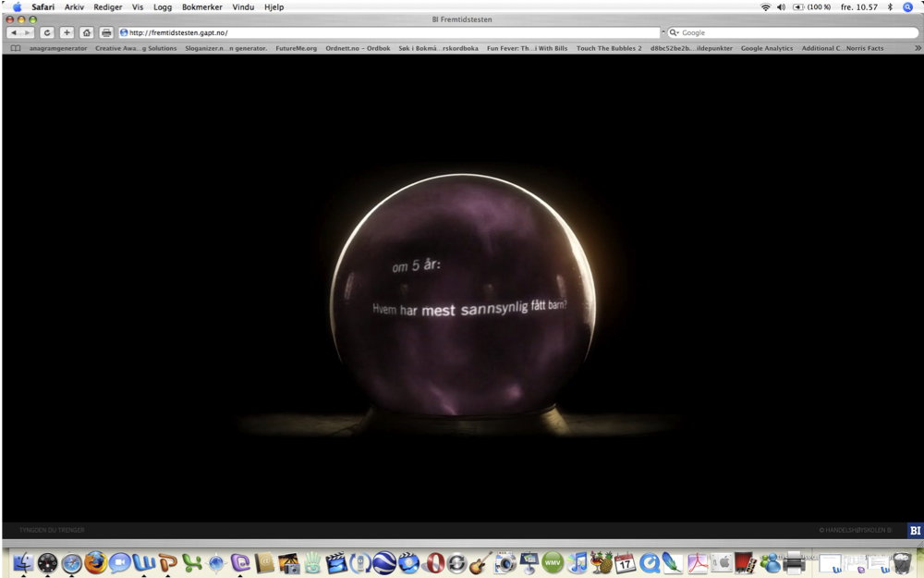924x578 pixels.
Task: Open the Arkiv menu
Action: [x=74, y=7]
